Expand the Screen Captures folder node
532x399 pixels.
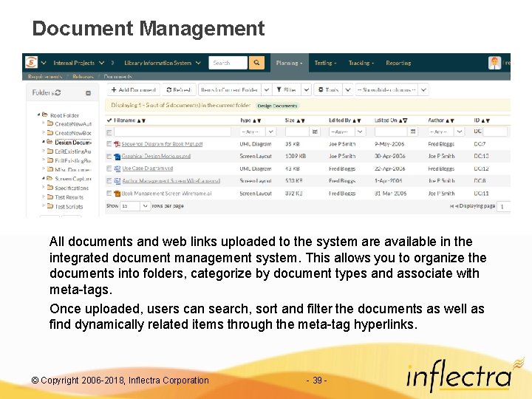44,178
